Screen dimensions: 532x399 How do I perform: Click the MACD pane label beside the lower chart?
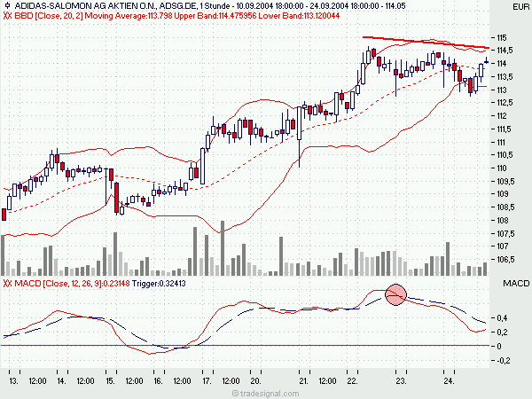point(516,284)
